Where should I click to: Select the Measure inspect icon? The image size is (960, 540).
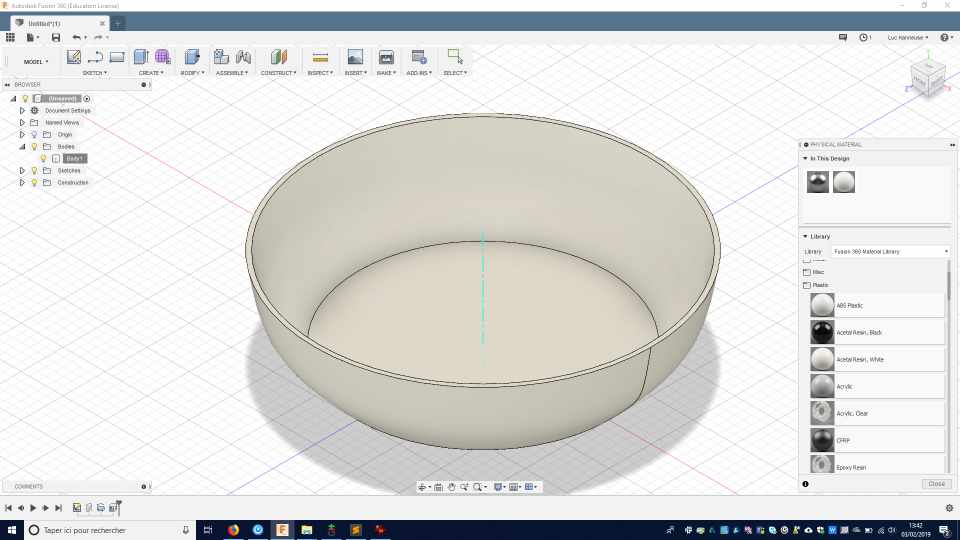320,57
